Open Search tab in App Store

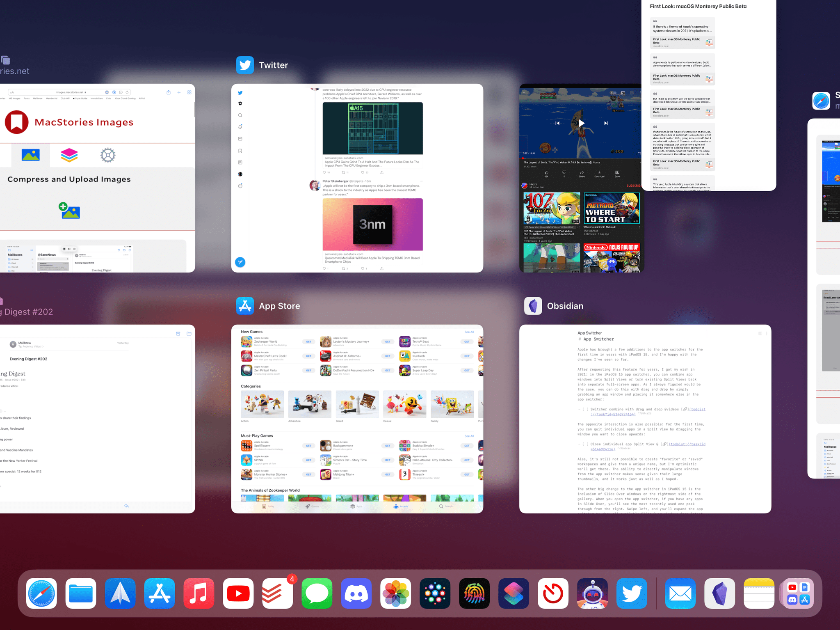(446, 506)
